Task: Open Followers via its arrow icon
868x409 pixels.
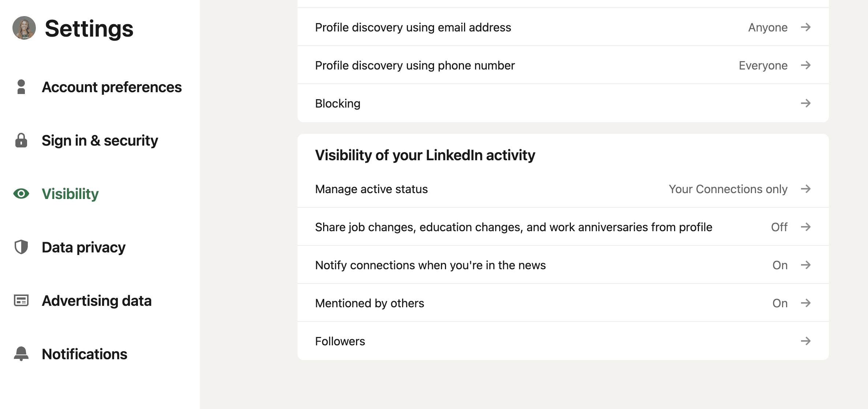Action: click(x=806, y=341)
